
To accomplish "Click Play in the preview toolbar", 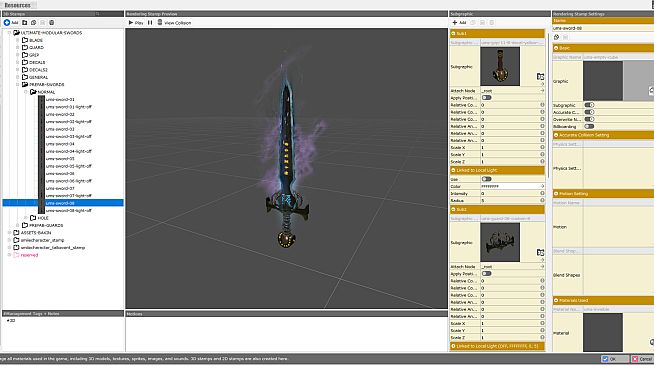I will [136, 23].
